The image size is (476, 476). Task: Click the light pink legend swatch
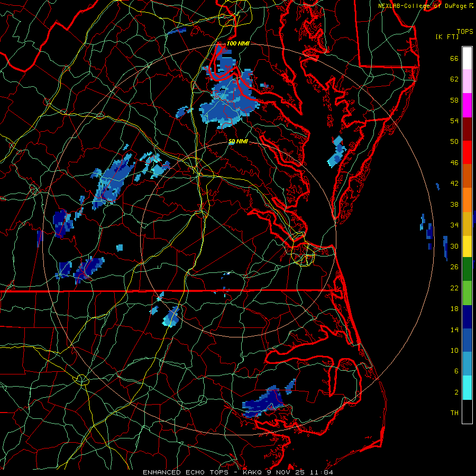467,81
